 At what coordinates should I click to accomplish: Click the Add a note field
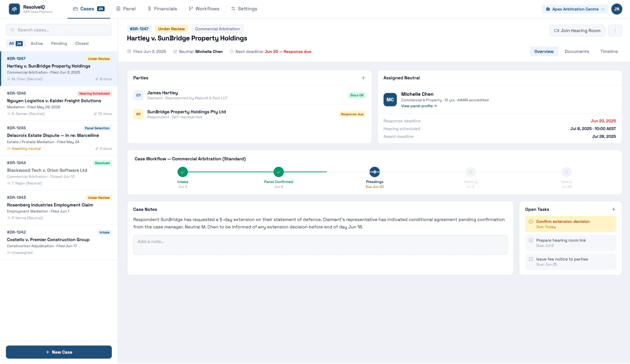click(320, 245)
